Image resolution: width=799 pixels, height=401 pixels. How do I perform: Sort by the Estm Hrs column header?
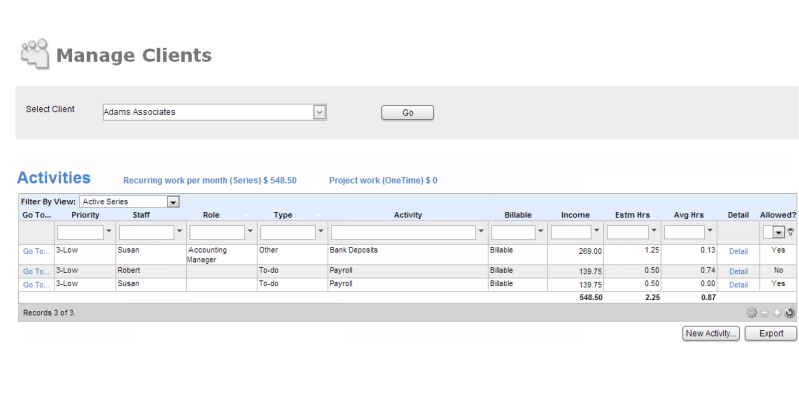pos(632,215)
